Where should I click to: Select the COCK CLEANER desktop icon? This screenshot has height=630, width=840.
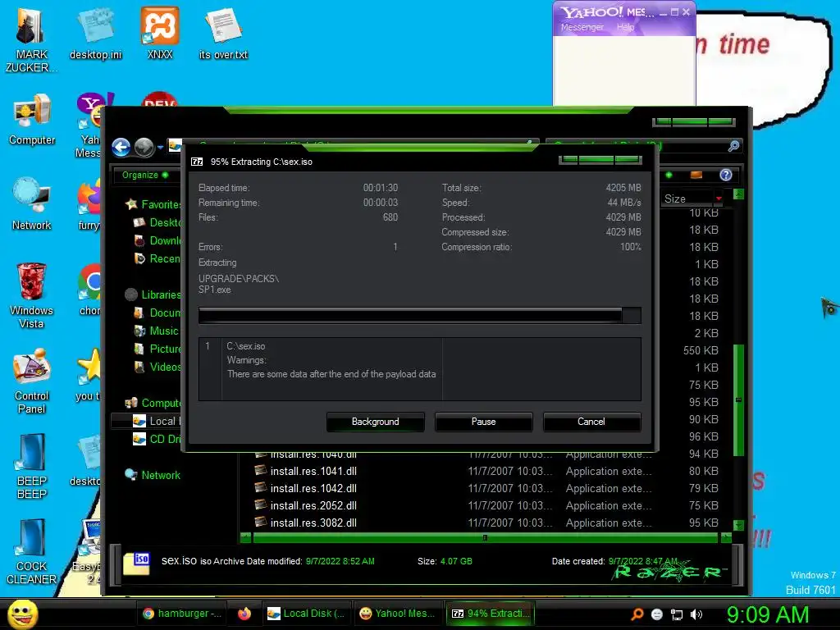[32, 552]
